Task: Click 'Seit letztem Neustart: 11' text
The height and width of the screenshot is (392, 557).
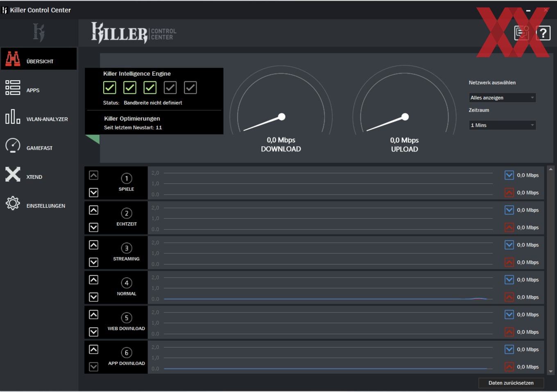Action: (133, 128)
